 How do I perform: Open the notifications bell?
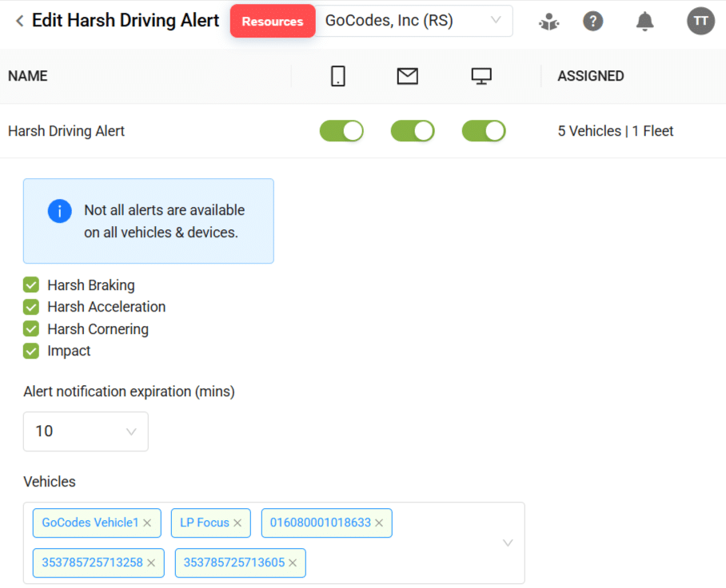tap(644, 21)
